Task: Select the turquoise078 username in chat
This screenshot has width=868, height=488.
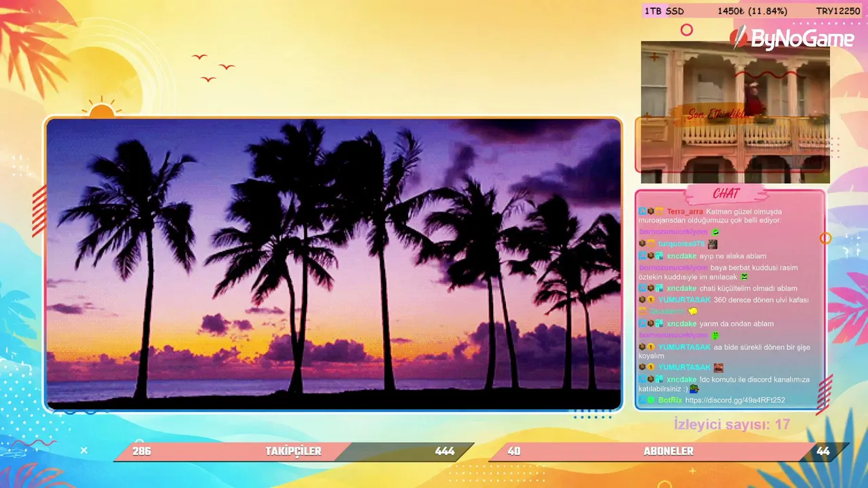Action: (x=682, y=244)
